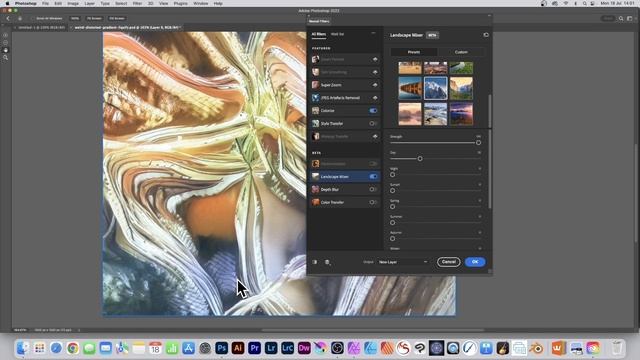Screen dimensions: 640x360
Task: Select the pink misty sunset preset thumbnail
Action: coord(410,114)
